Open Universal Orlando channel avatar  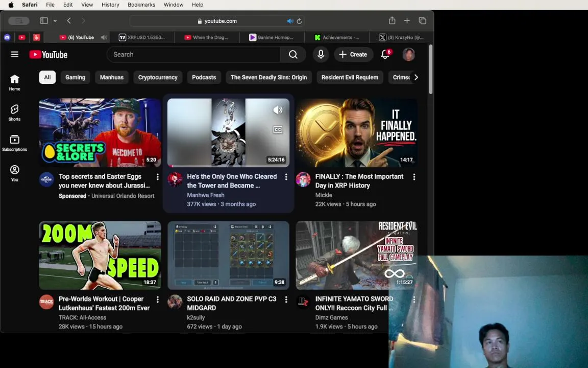(x=46, y=179)
